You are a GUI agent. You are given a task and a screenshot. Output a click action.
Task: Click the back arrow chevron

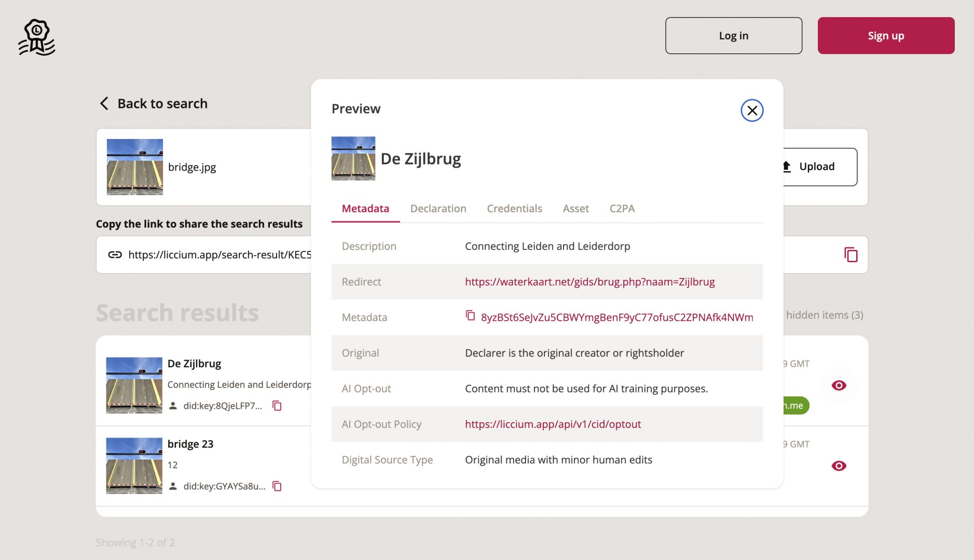click(104, 104)
